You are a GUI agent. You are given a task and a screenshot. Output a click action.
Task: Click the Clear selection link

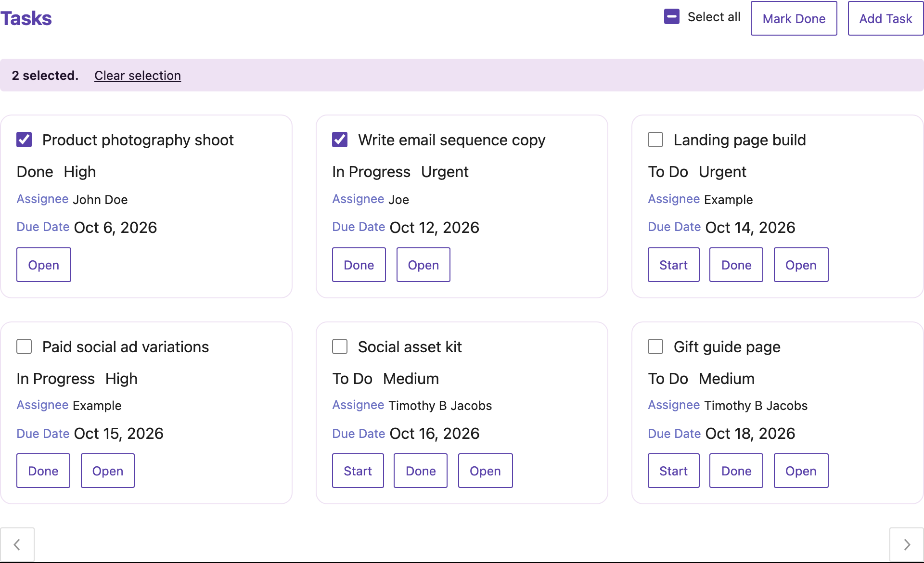[138, 76]
